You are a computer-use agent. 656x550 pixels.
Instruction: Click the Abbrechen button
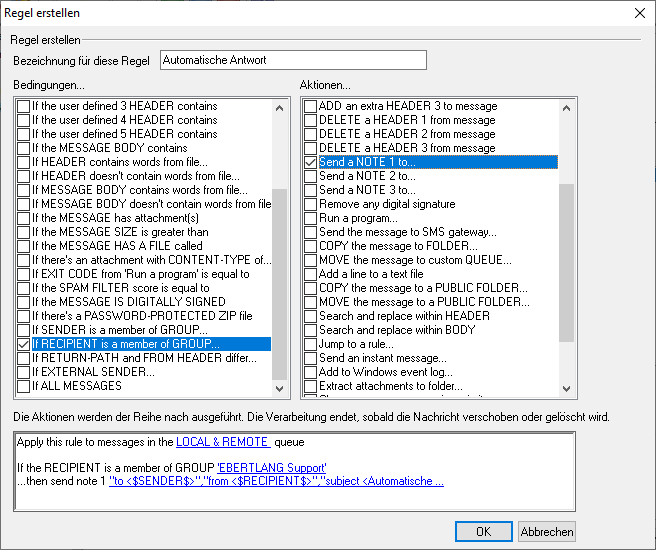pos(547,531)
